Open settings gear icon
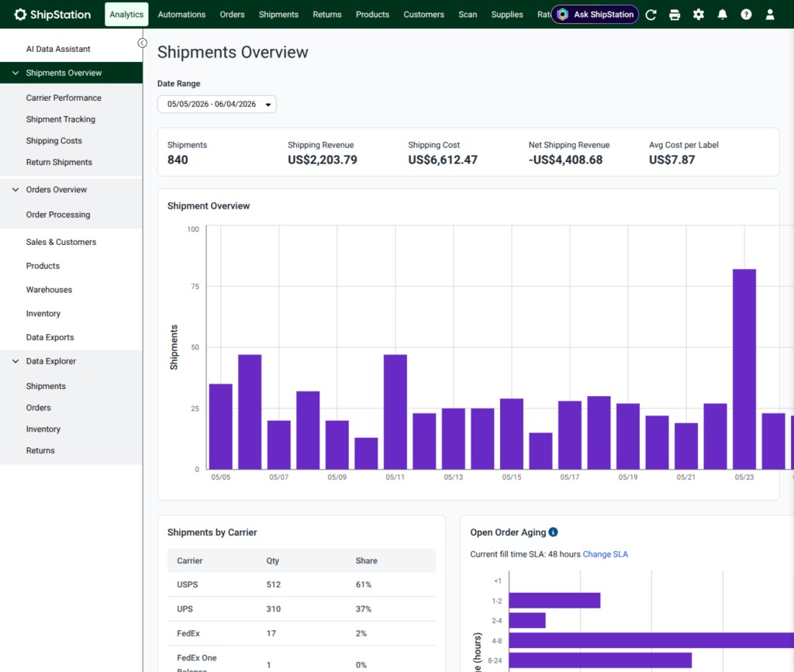The height and width of the screenshot is (672, 794). click(x=699, y=15)
